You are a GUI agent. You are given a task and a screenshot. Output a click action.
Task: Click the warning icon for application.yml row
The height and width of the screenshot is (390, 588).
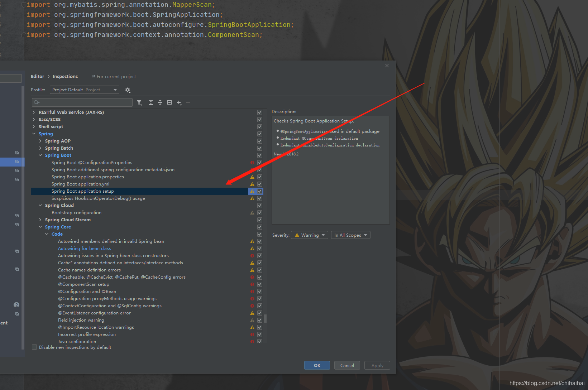click(x=252, y=184)
